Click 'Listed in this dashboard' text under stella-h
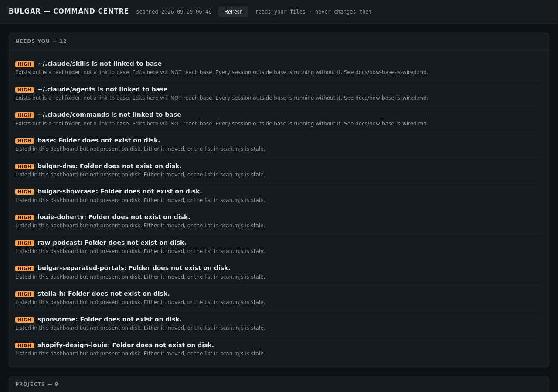This screenshot has height=392, width=558. coord(140,302)
